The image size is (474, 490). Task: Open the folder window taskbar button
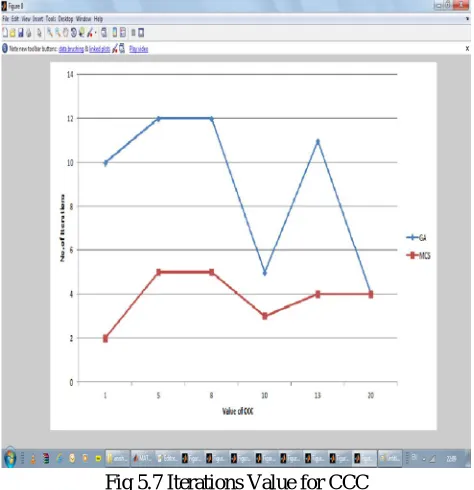pos(118,459)
